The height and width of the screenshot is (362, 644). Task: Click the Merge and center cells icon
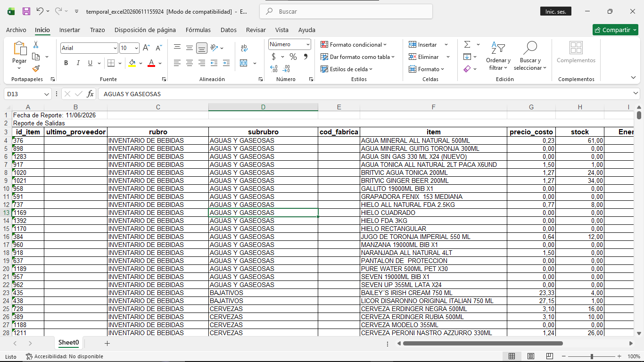pos(244,63)
